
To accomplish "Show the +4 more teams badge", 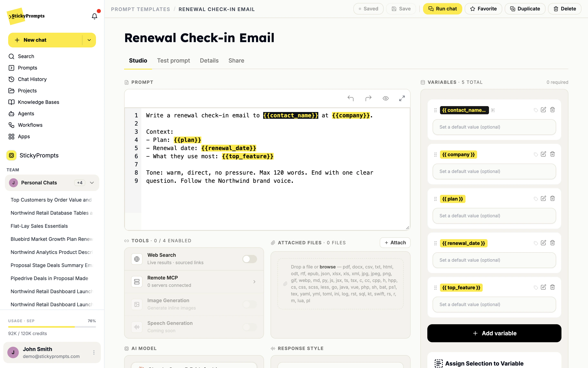I will point(80,183).
